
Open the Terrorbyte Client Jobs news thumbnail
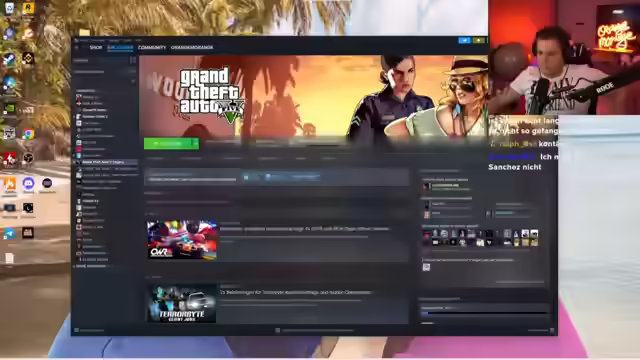182,303
